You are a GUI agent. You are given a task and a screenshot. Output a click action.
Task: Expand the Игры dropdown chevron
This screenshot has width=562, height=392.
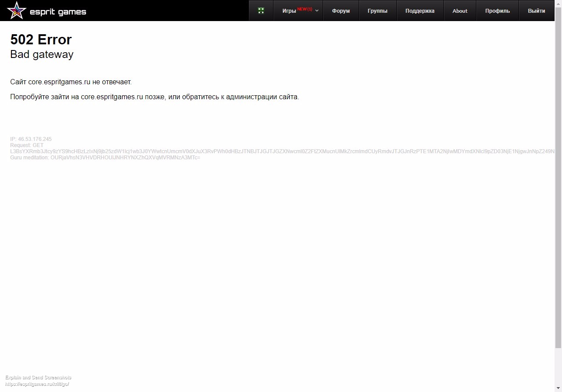click(x=317, y=11)
